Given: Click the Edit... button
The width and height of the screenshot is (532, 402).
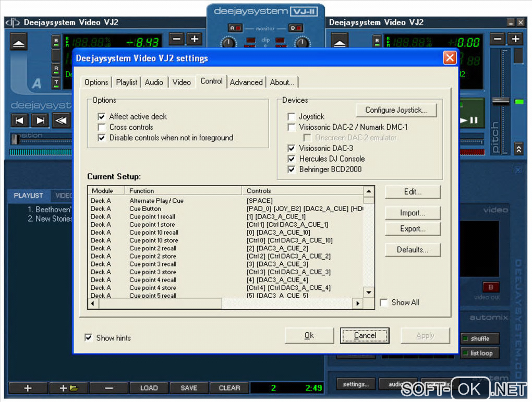Looking at the screenshot, I should pyautogui.click(x=413, y=192).
